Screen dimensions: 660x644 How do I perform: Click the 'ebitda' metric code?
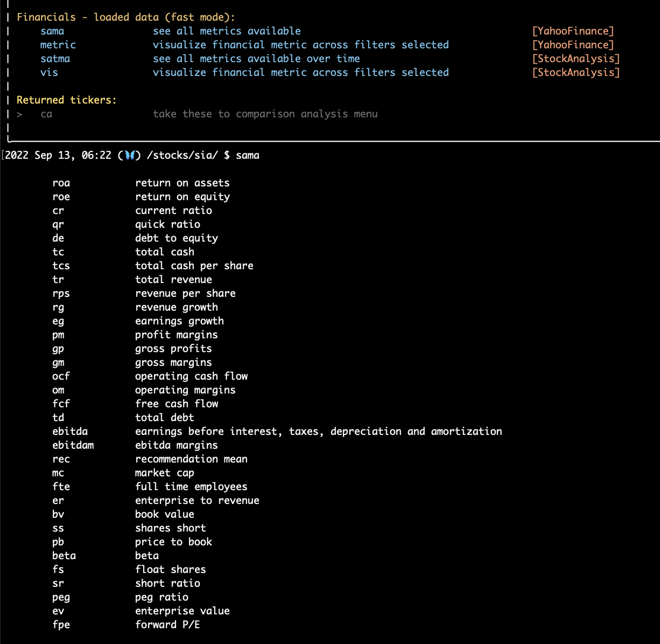[70, 431]
